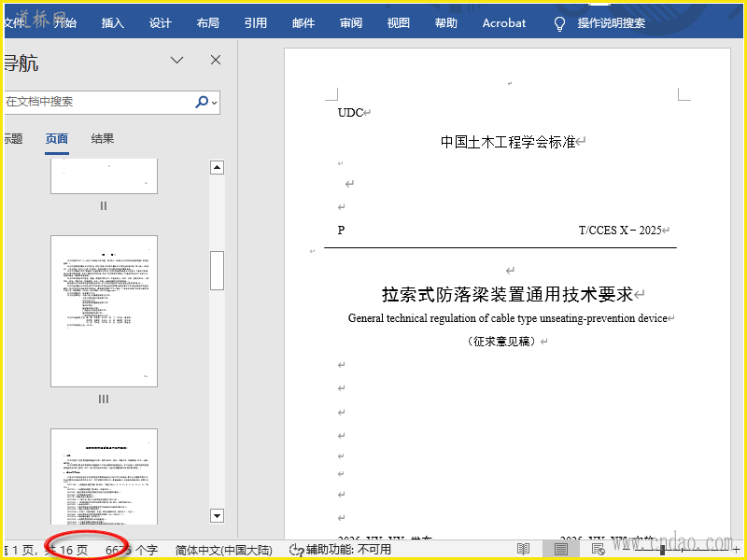Open the 引用 ribbon tab
Viewport: 747px width, 560px height.
point(255,22)
